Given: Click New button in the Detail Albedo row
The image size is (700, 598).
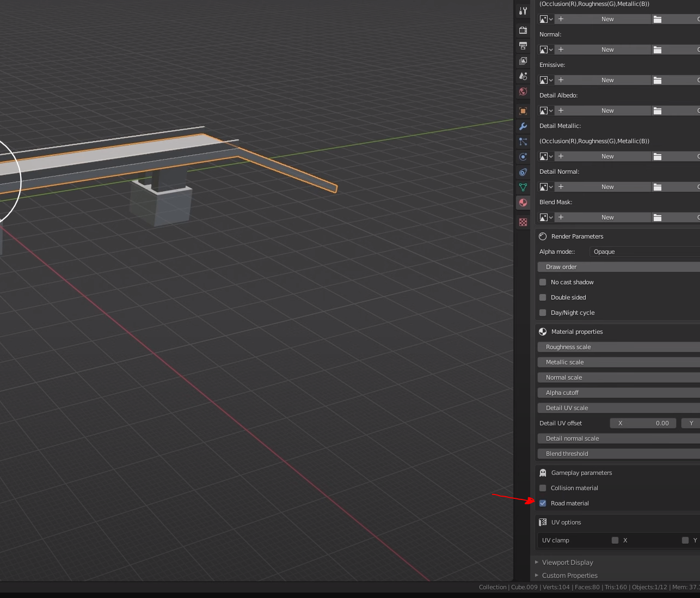Looking at the screenshot, I should 603,111.
